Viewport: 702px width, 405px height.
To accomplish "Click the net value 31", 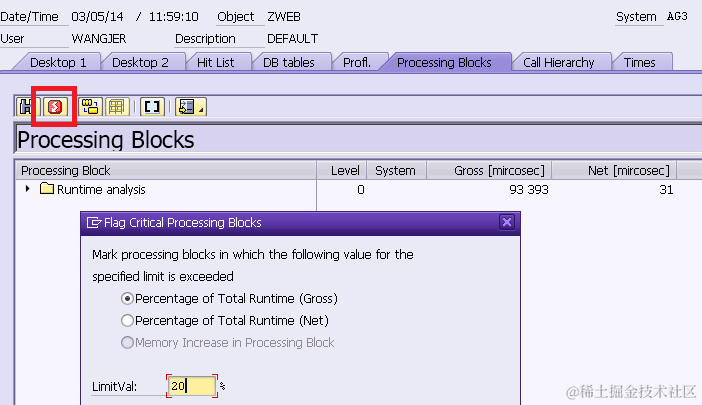I will 666,190.
